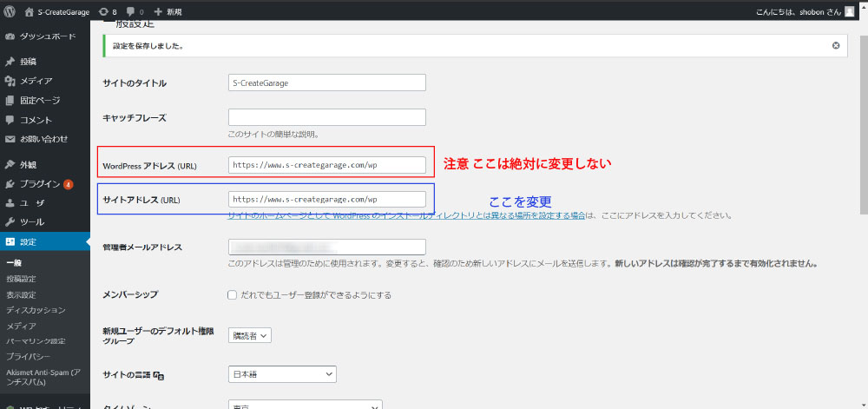Click the キャッチフレーズ input field
This screenshot has width=868, height=409.
tap(326, 117)
